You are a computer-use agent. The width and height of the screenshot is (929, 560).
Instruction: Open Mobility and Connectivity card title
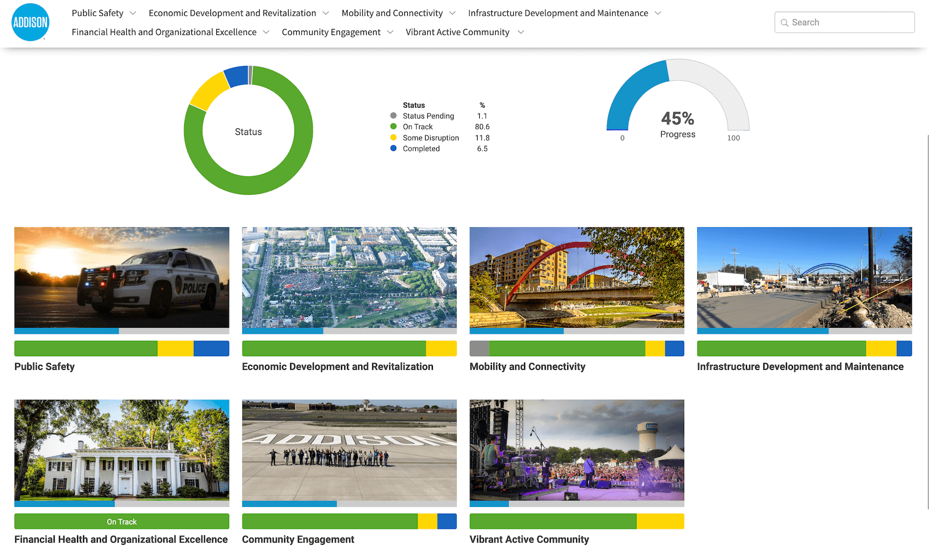(x=527, y=367)
